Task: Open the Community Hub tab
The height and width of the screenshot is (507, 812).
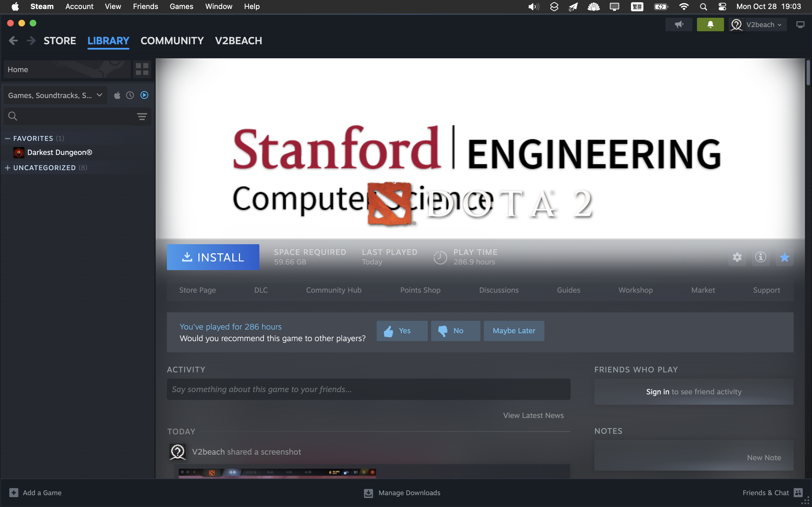Action: coord(334,290)
